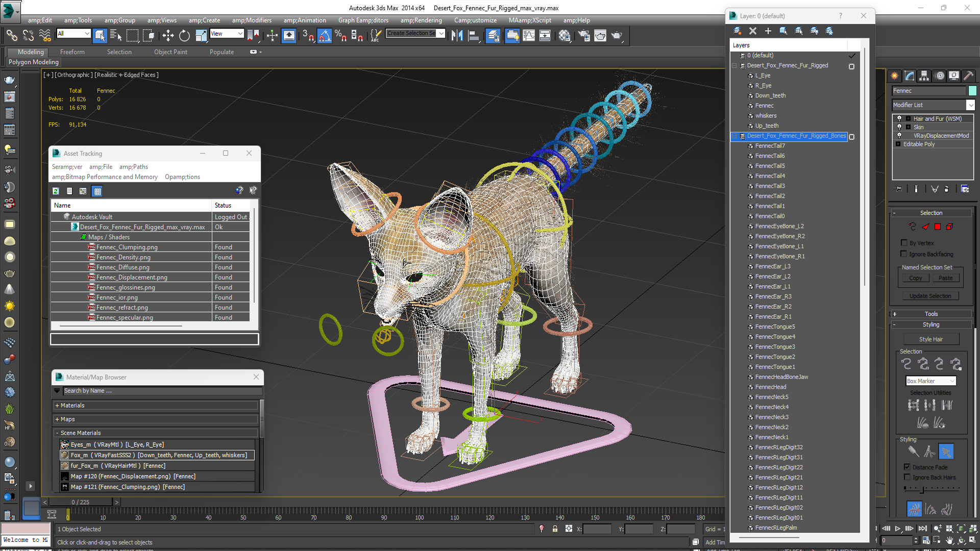
Task: Switch to the Freeform ribbon tab
Action: pos(72,52)
